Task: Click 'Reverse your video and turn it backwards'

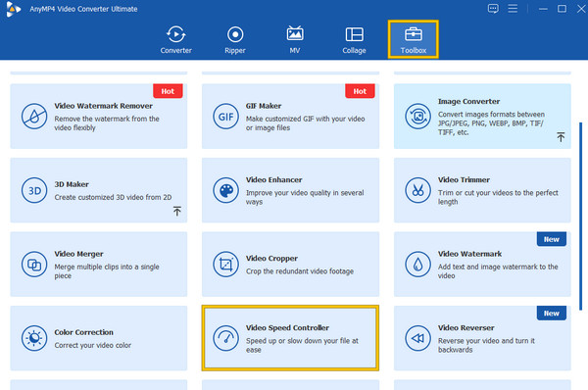Action: 486,345
